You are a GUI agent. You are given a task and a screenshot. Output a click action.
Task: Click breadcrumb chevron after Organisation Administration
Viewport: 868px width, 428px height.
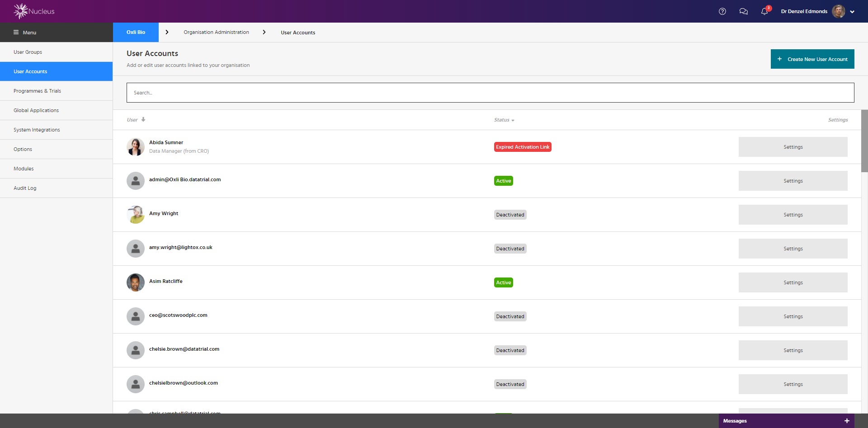(x=264, y=32)
